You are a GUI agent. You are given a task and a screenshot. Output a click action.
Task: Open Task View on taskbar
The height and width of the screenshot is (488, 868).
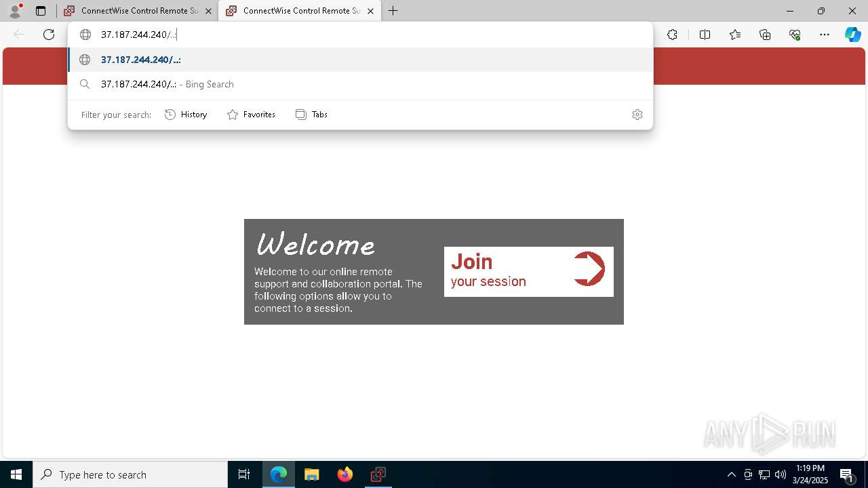coord(244,474)
